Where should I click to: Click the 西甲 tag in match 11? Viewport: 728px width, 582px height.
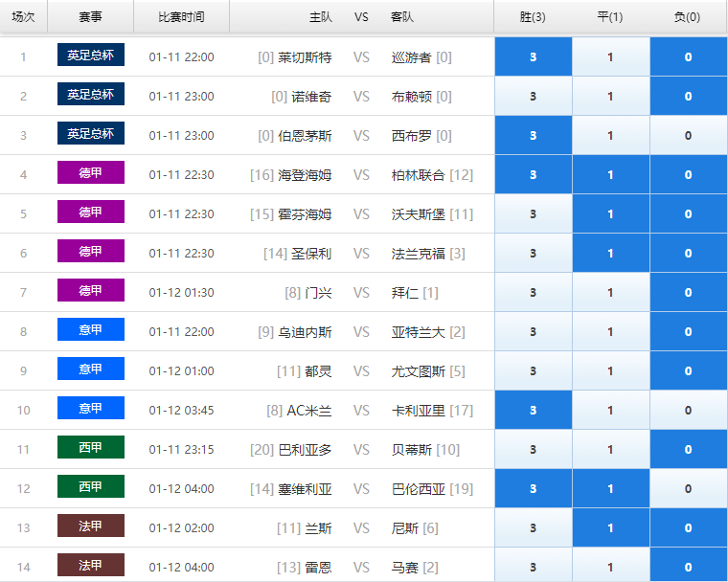coord(91,447)
